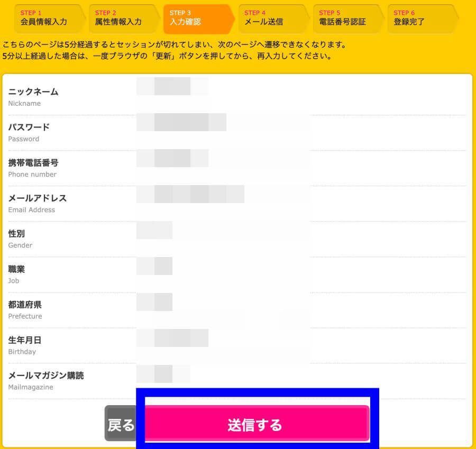Screen dimensions: 476x449
Task: Click the blurred job value
Action: coord(154,266)
